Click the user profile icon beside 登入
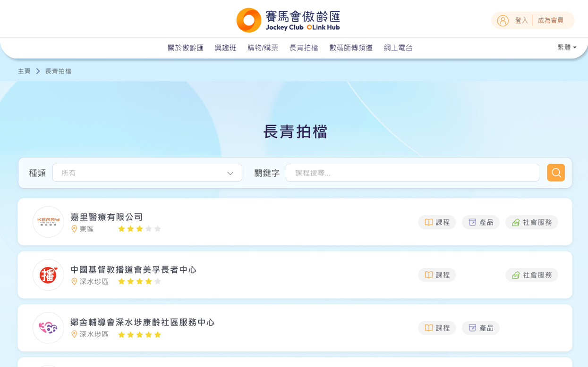This screenshot has width=588, height=367. tap(503, 21)
